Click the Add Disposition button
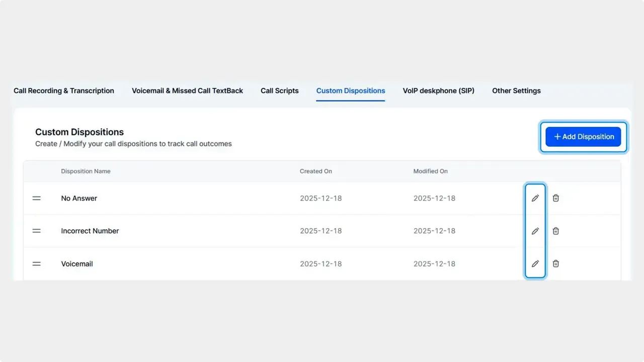644x362 pixels. tap(583, 137)
